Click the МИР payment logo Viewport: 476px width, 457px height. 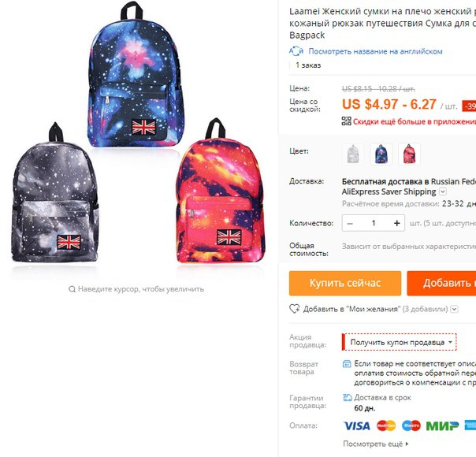tap(442, 425)
